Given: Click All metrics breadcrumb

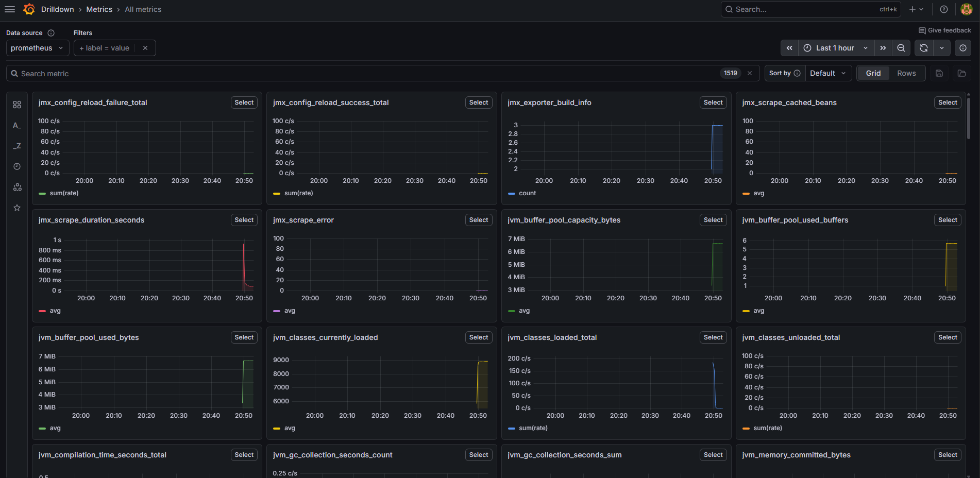Looking at the screenshot, I should [143, 9].
